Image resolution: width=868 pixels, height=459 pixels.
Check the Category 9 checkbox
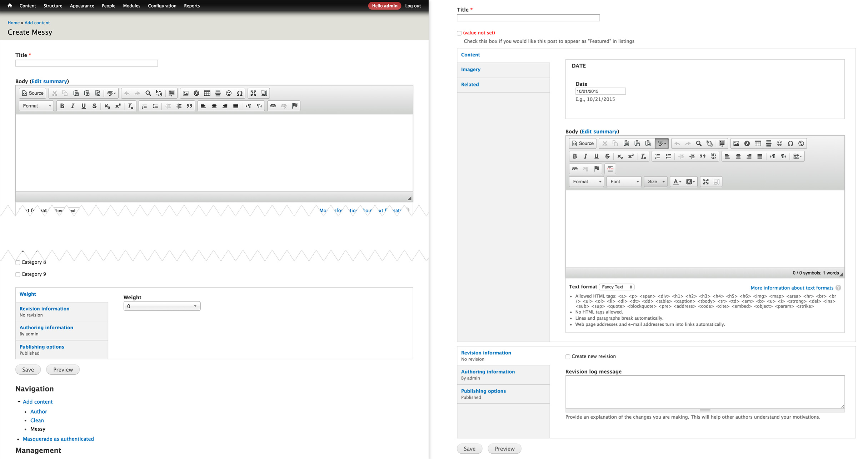pyautogui.click(x=18, y=275)
